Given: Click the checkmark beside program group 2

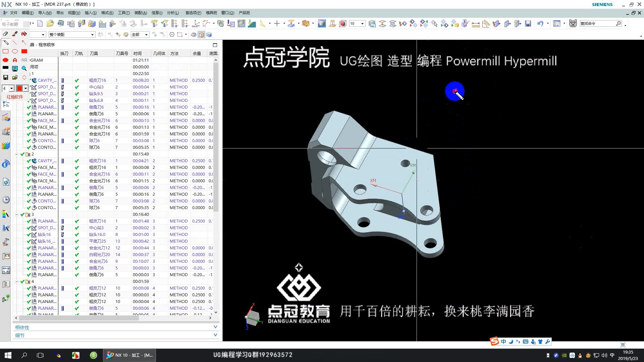Looking at the screenshot, I should [22, 154].
